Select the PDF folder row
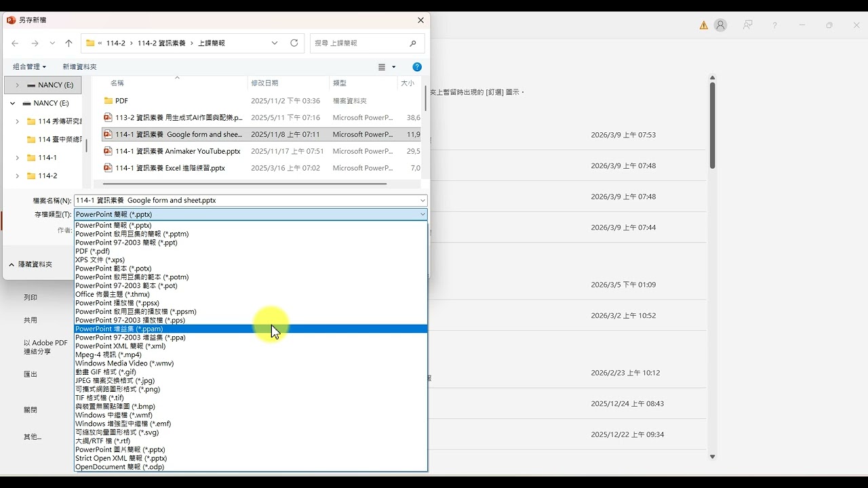This screenshot has height=488, width=868. 260,100
